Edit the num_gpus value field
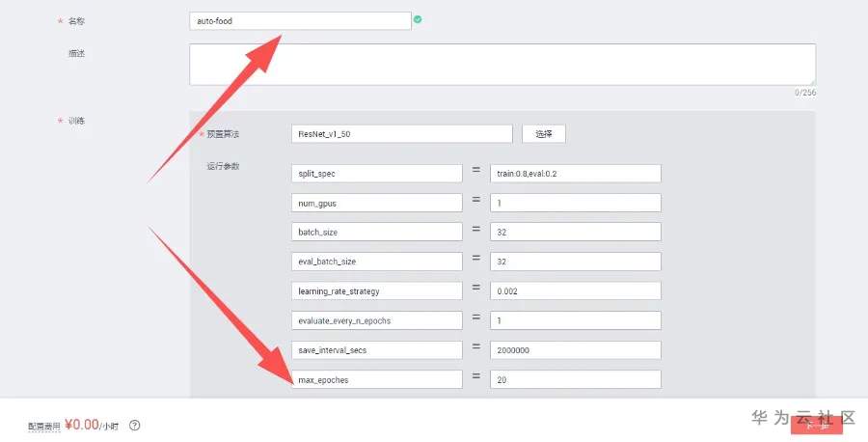Screen dimensions: 868x442 click(575, 203)
